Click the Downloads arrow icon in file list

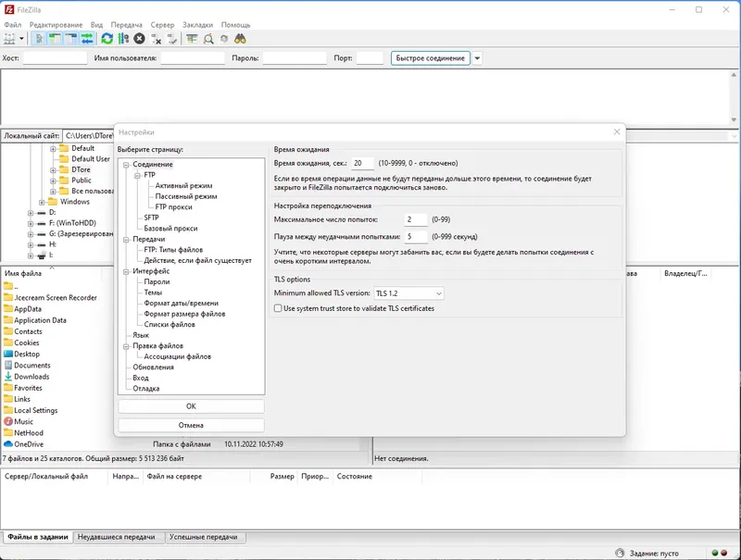8,377
